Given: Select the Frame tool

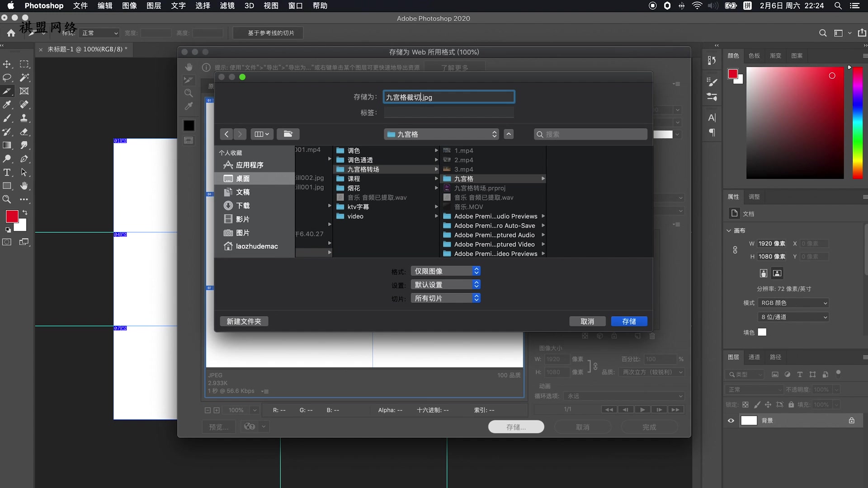Looking at the screenshot, I should click(x=24, y=91).
